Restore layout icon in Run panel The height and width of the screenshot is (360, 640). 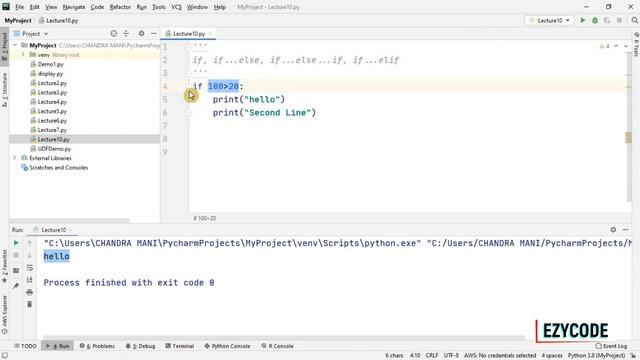point(16,271)
